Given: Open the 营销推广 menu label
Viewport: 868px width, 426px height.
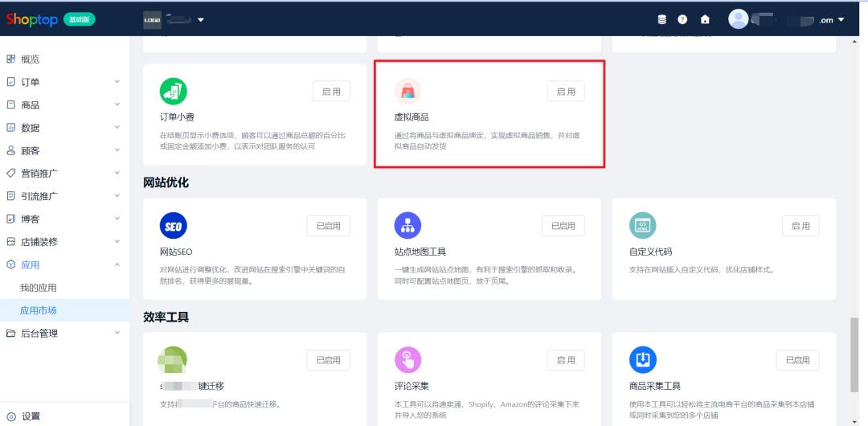Looking at the screenshot, I should [39, 174].
